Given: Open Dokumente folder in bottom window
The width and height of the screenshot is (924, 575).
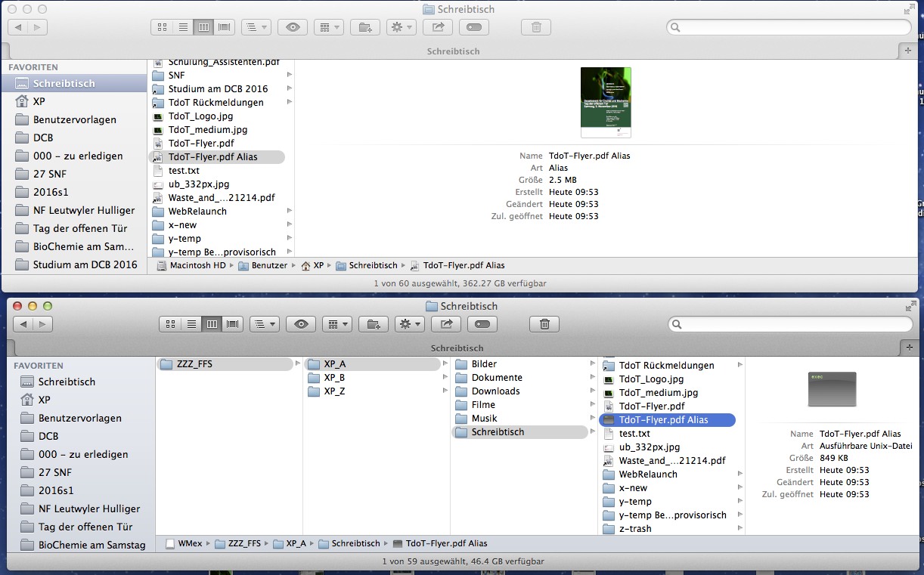Looking at the screenshot, I should point(497,378).
